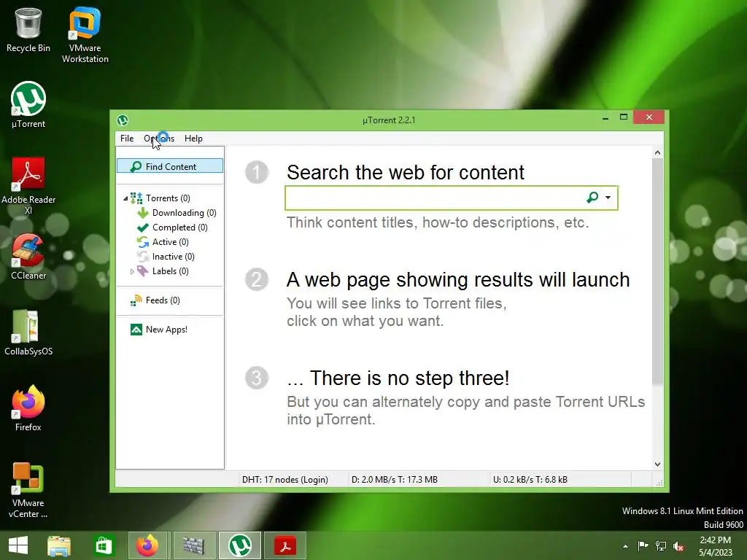Screen dimensions: 747x560
Task: Open the firewall brick-wall taskbar icon
Action: 194,545
